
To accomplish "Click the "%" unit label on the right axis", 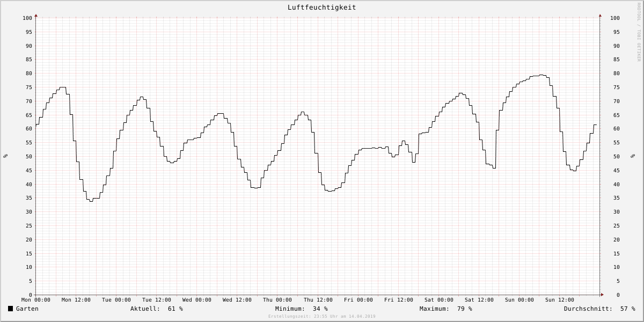I will point(632,156).
